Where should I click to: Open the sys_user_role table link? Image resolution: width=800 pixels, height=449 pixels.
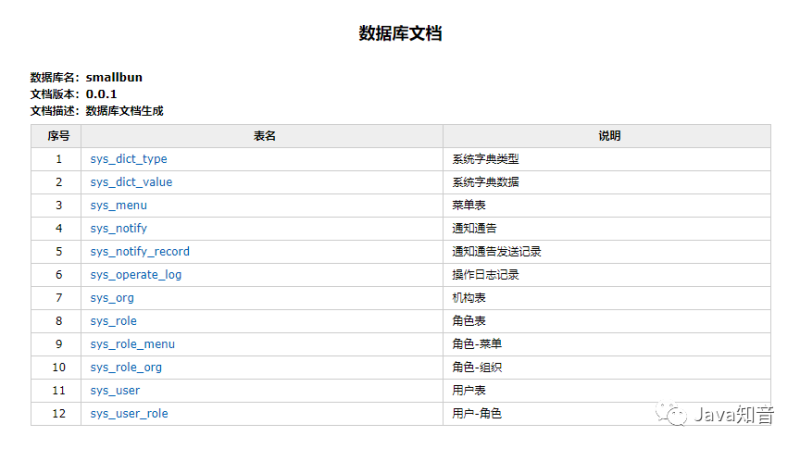129,413
